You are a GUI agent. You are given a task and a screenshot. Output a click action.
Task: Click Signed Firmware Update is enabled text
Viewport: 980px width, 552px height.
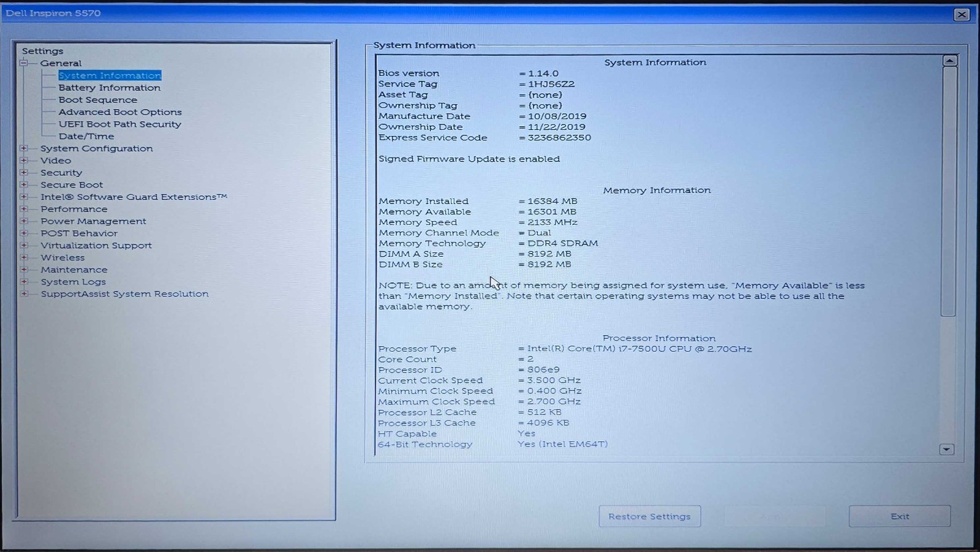(x=469, y=159)
